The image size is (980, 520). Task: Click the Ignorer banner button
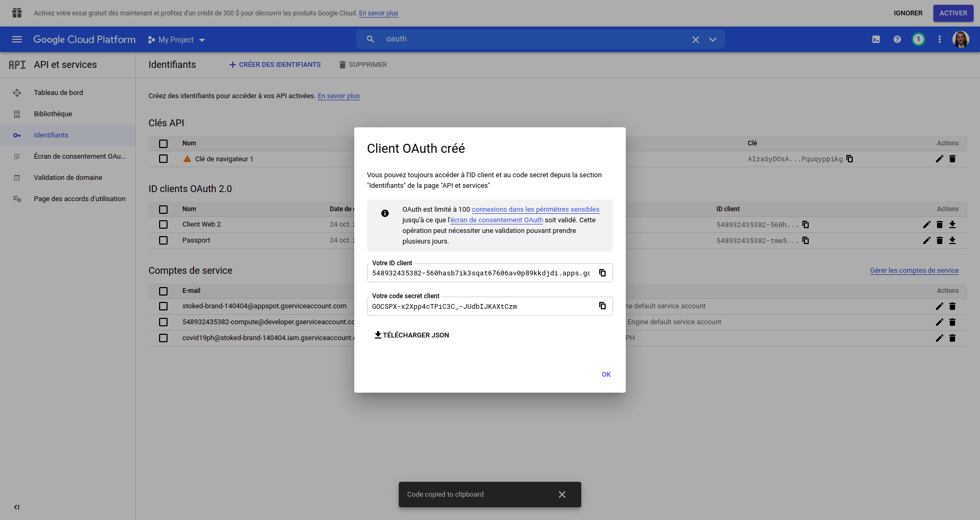click(908, 13)
